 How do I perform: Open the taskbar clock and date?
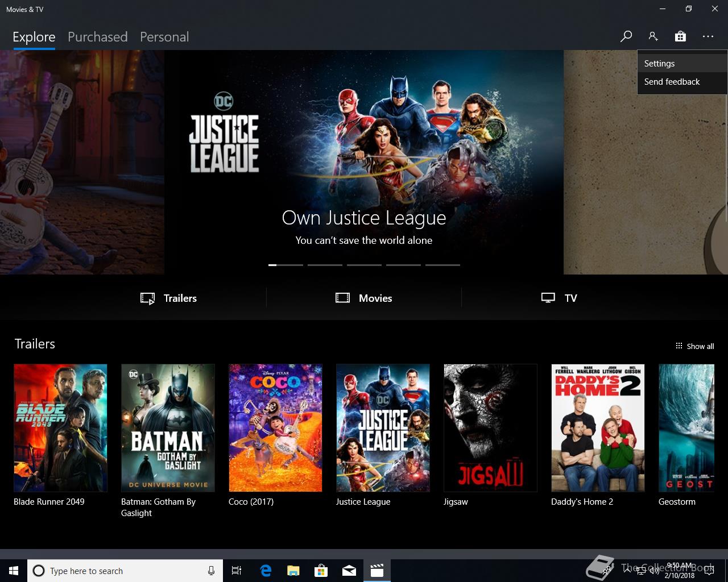pos(680,571)
